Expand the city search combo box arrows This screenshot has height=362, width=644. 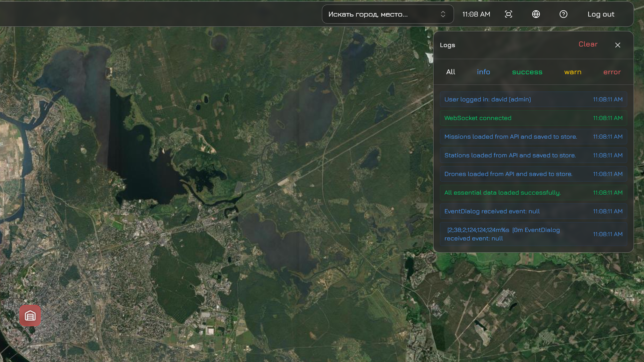click(443, 14)
